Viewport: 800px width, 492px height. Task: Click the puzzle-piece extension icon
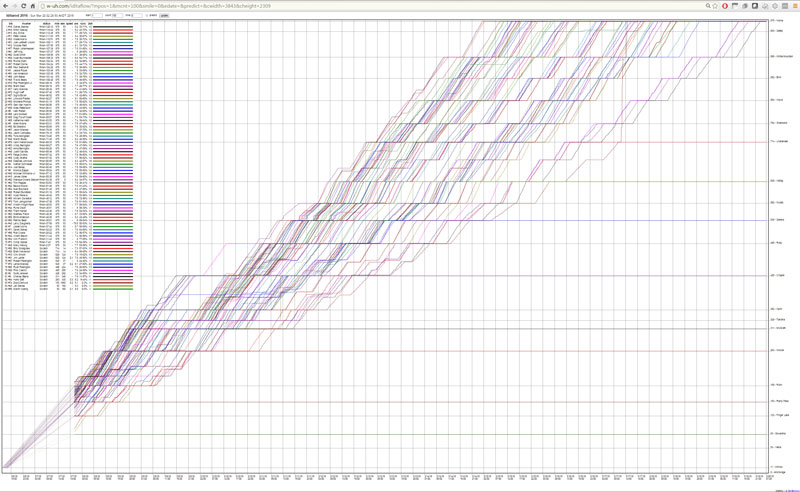[x=765, y=6]
